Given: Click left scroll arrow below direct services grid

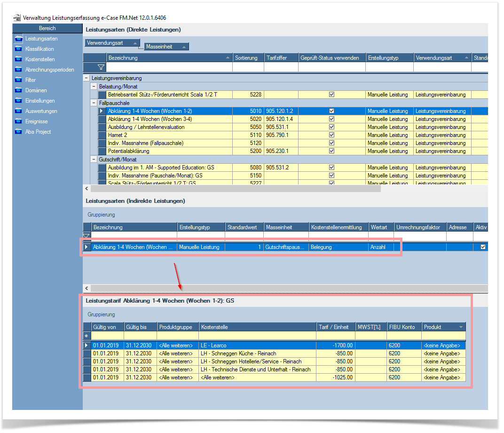Looking at the screenshot, I should (x=87, y=189).
